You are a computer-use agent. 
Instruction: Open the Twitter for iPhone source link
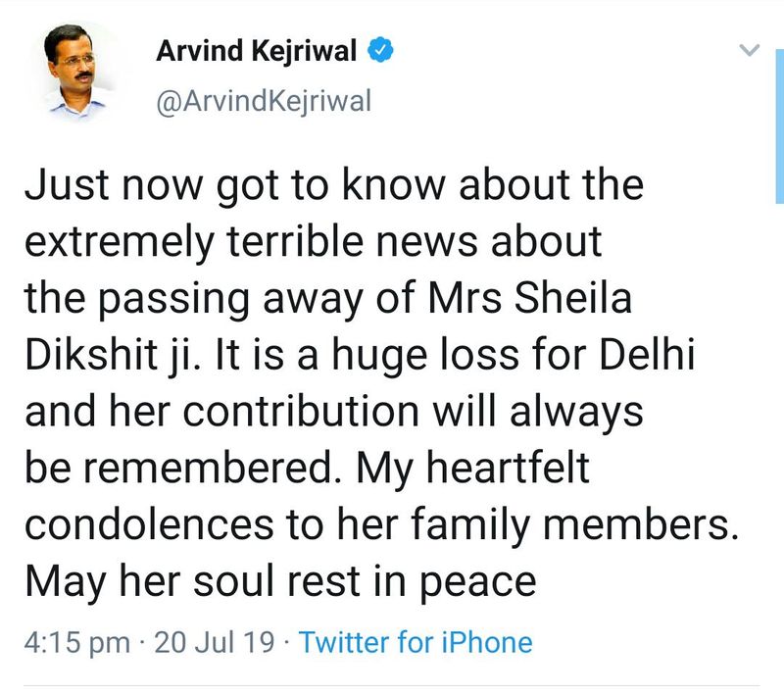pyautogui.click(x=416, y=643)
